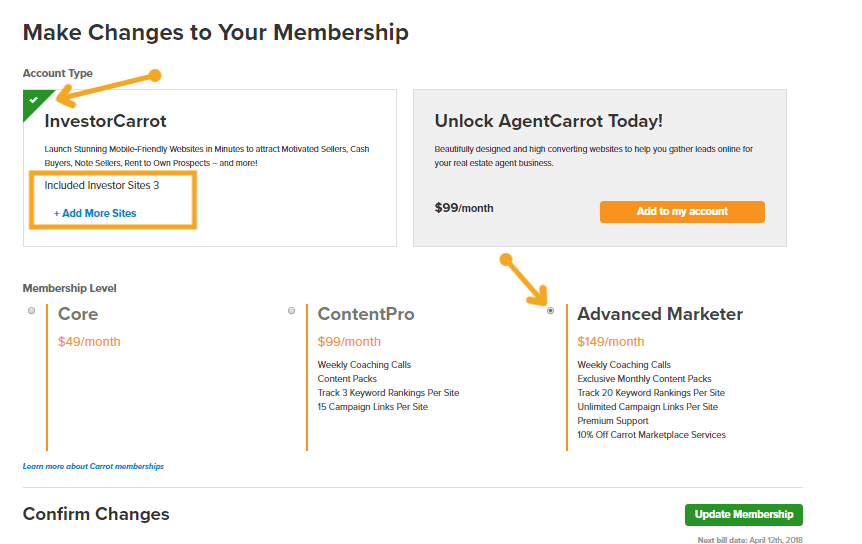The image size is (862, 544).
Task: Open Learn more about Carrot memberships link
Action: point(93,466)
